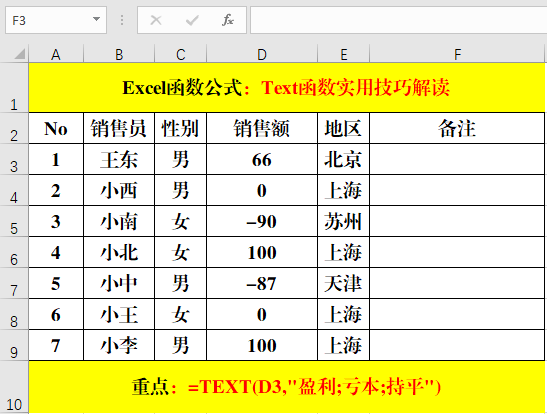Viewport: 547px width, 414px height.
Task: Select column A header
Action: click(x=56, y=54)
